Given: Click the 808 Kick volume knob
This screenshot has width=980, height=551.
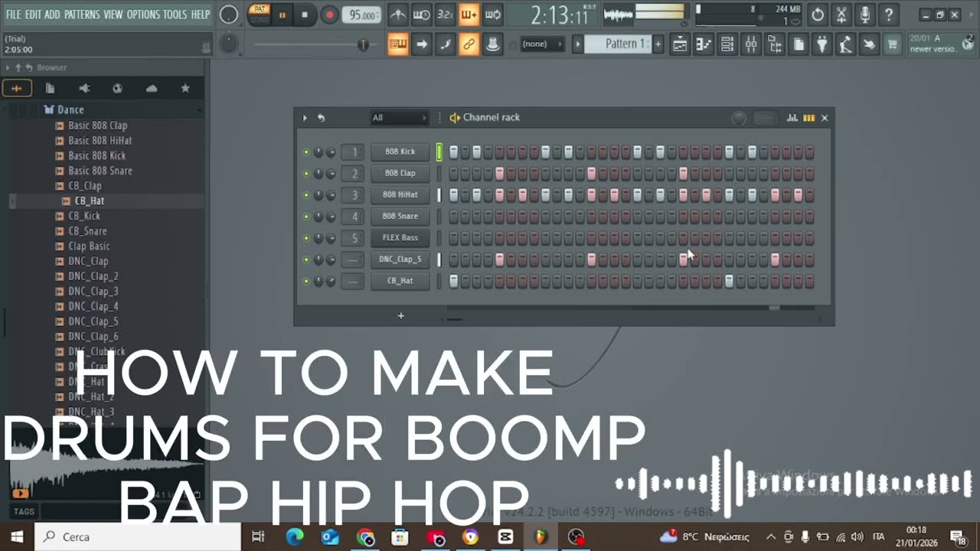Looking at the screenshot, I should (x=331, y=152).
